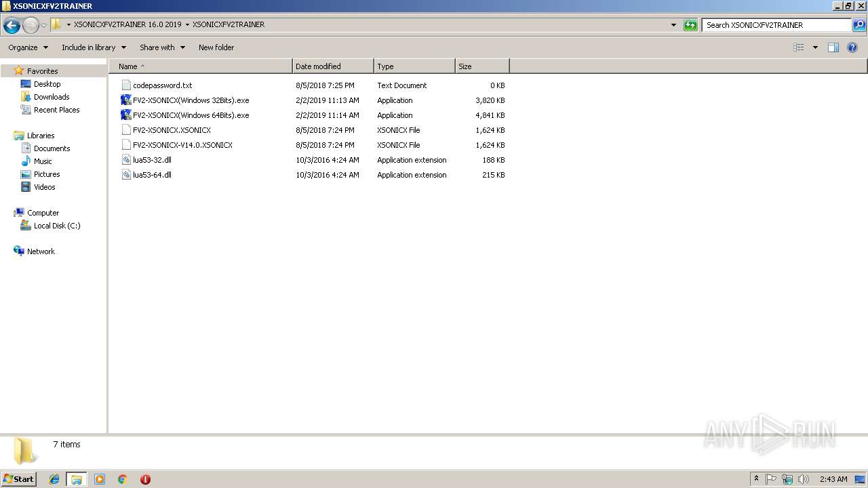Click the 8/5/2018 7:25 PM date
This screenshot has height=488, width=868.
[x=325, y=85]
